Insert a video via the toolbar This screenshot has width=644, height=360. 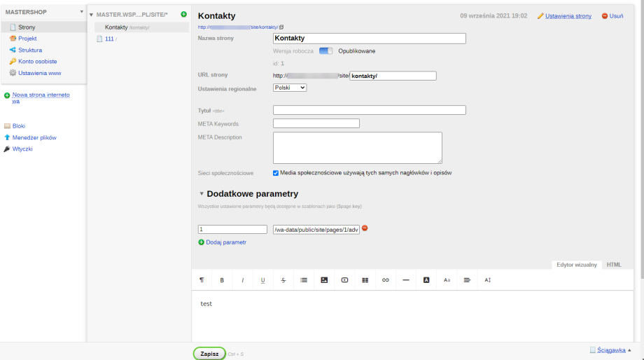click(x=344, y=280)
